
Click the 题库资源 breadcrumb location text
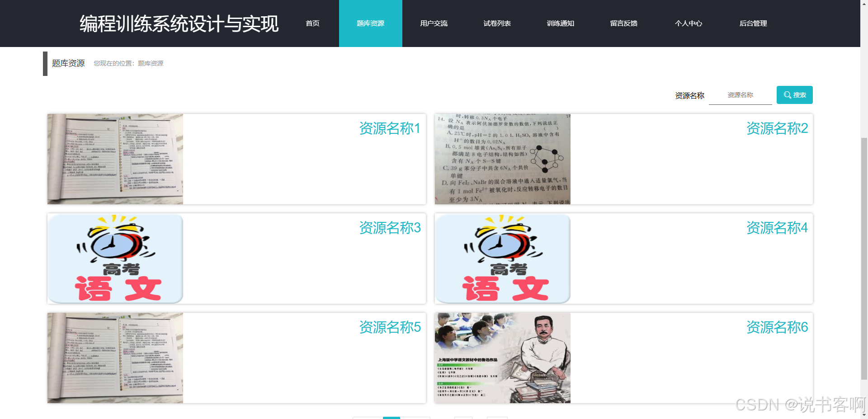(x=151, y=63)
